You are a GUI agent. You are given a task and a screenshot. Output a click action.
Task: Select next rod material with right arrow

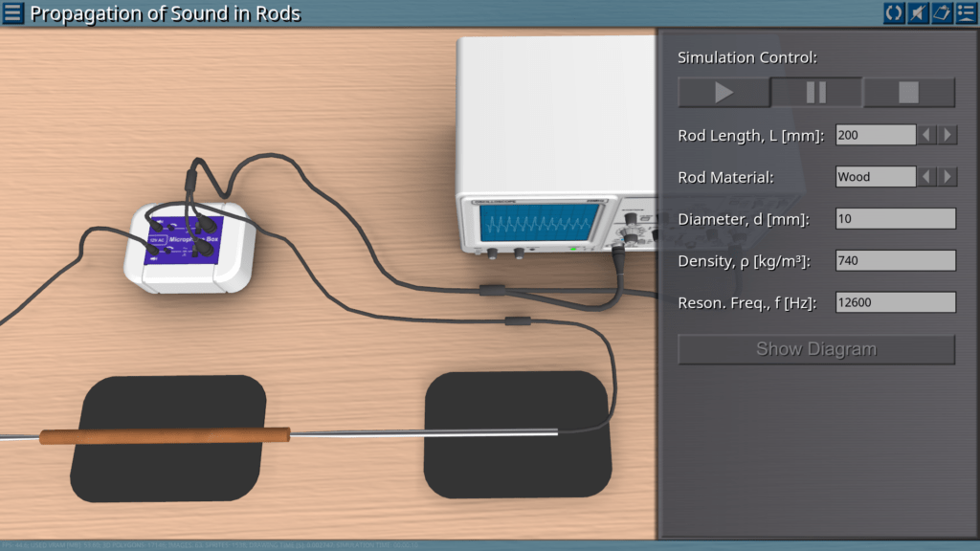tap(947, 177)
